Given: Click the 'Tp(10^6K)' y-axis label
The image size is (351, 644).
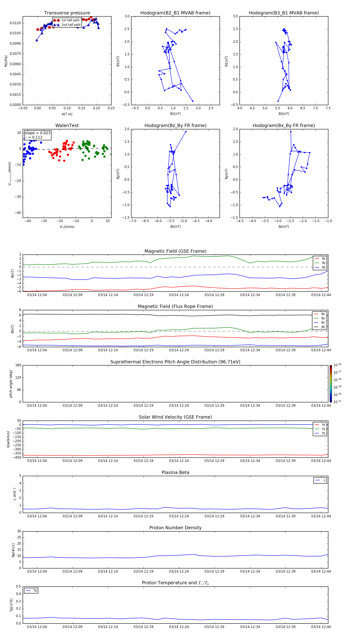Looking at the screenshot, I should coord(11,605).
